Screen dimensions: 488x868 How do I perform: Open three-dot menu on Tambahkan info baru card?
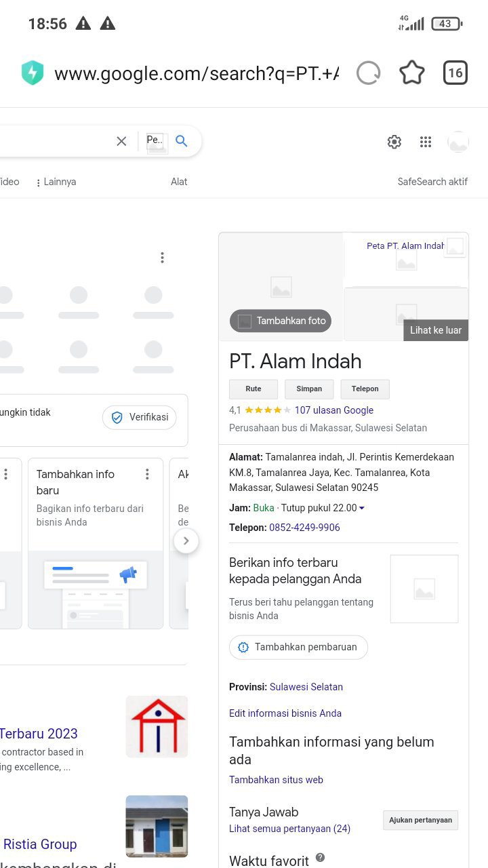click(x=147, y=474)
